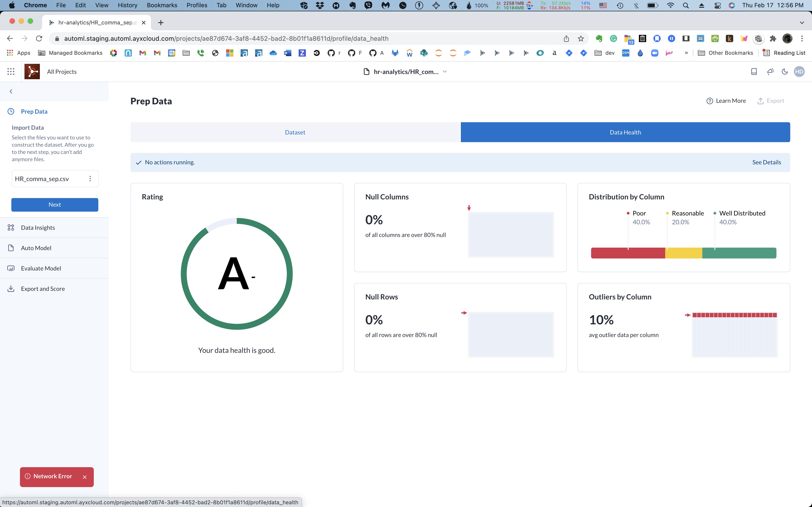Open the three-dot menu beside HR_comma_sep.csv
This screenshot has width=812, height=507.
pyautogui.click(x=90, y=178)
